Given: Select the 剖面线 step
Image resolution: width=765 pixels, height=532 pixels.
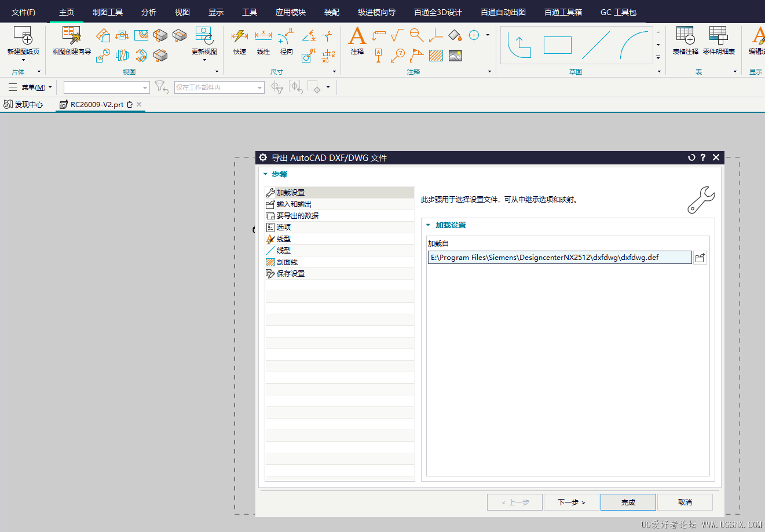Looking at the screenshot, I should click(x=339, y=262).
